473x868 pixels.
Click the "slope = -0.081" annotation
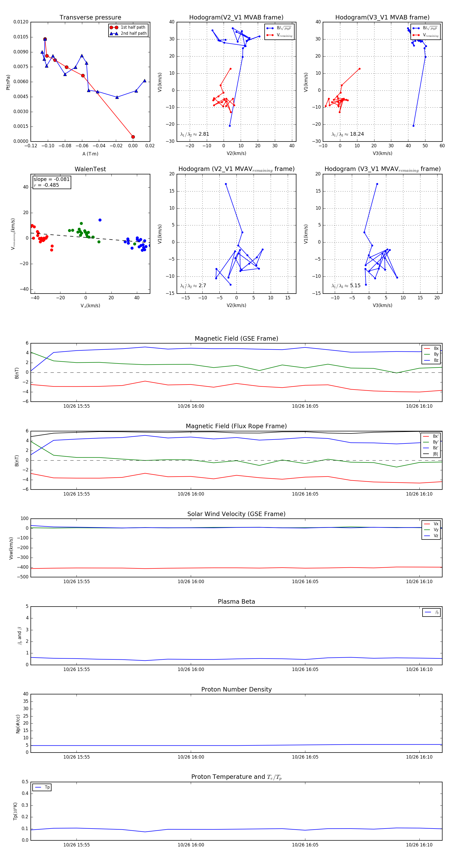52,179
